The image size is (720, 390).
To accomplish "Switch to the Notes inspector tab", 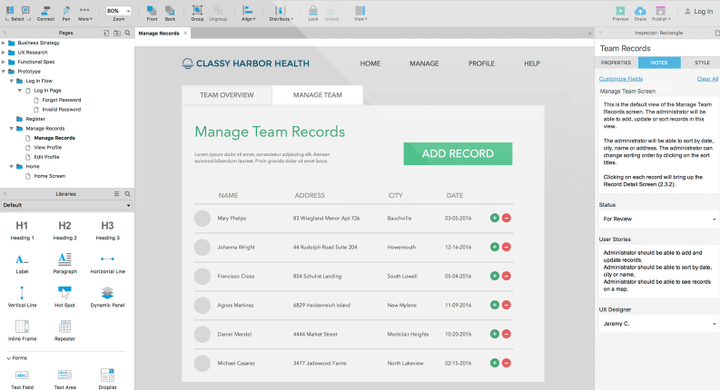I will [x=659, y=62].
